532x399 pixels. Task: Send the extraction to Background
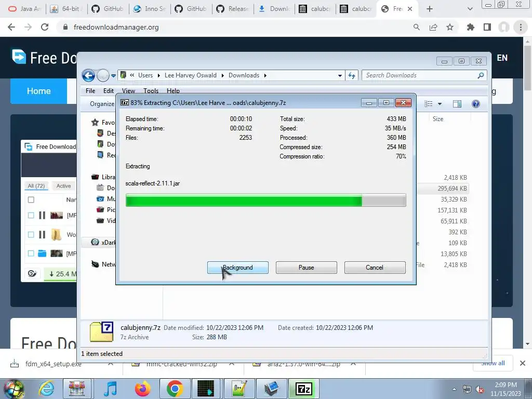[x=237, y=268]
